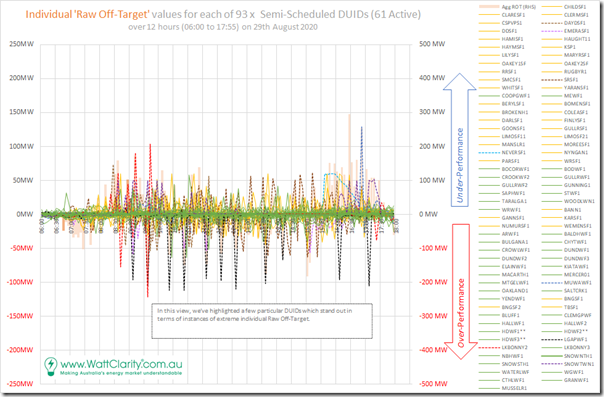Select the EMERASF1 legend entry
604x397 pixels.
tap(565, 31)
